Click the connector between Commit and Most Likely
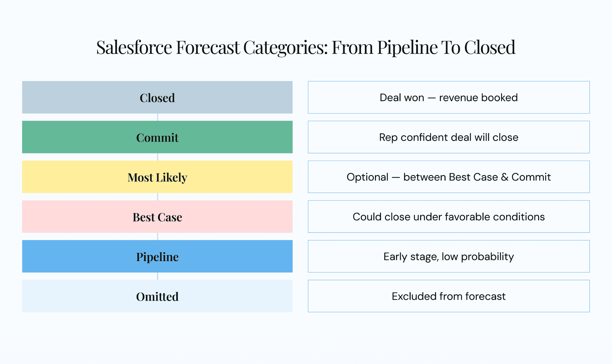612x364 pixels. 157,157
